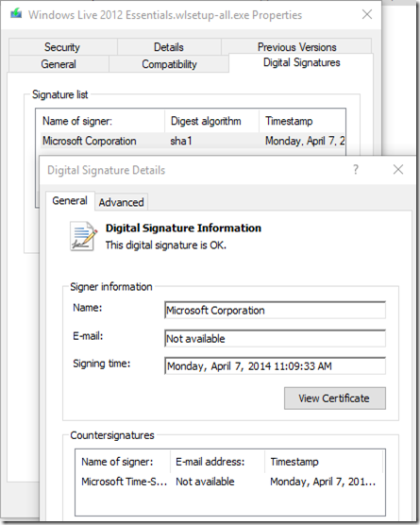The image size is (420, 525).
Task: Open the Details tab in Properties
Action: [x=169, y=47]
